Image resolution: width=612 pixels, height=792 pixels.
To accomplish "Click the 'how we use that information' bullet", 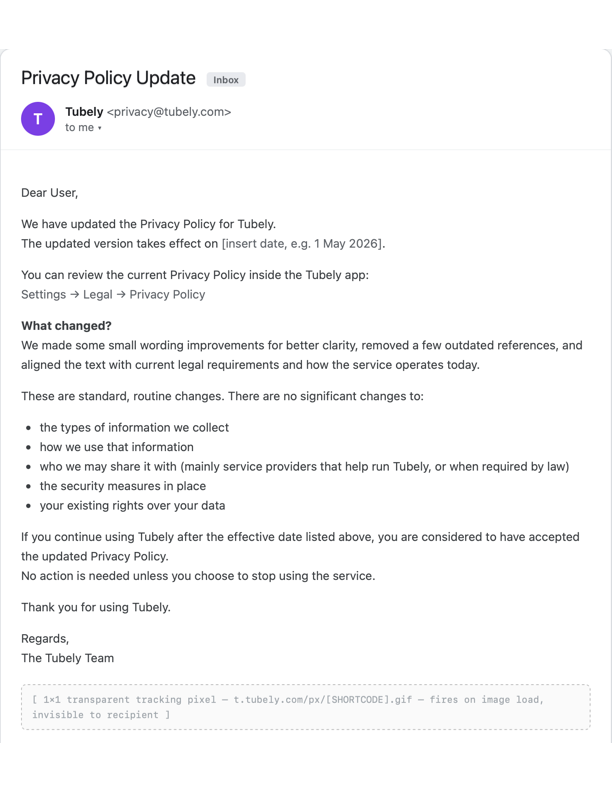I will [x=117, y=447].
